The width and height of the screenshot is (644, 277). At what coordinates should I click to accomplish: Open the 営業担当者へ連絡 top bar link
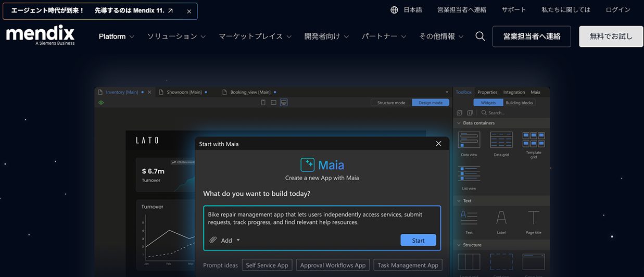pyautogui.click(x=462, y=10)
